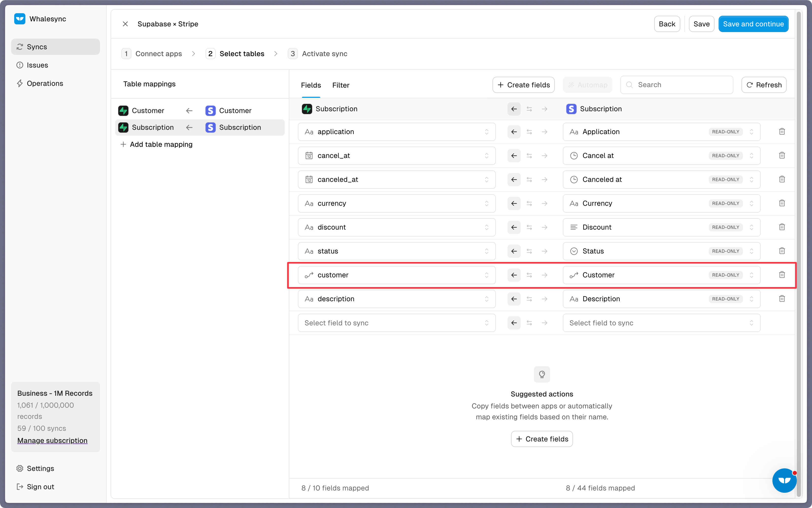Open the Stripe Description field dropdown

coord(661,299)
